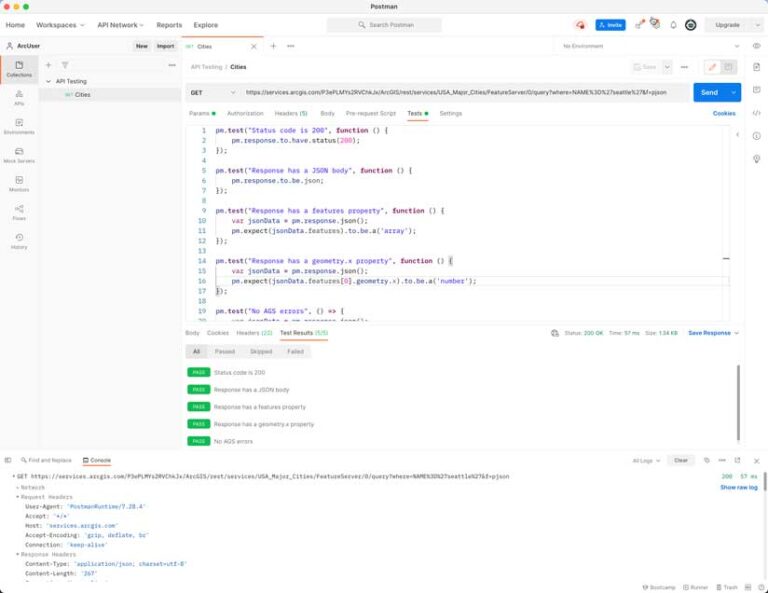Open Send button dropdown arrow
The width and height of the screenshot is (768, 593).
(x=733, y=93)
